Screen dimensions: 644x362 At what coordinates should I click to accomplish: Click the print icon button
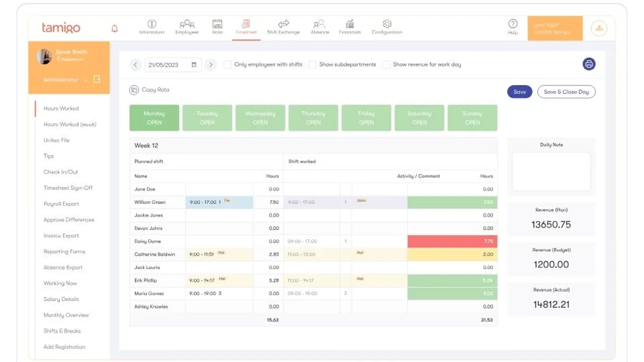(589, 64)
